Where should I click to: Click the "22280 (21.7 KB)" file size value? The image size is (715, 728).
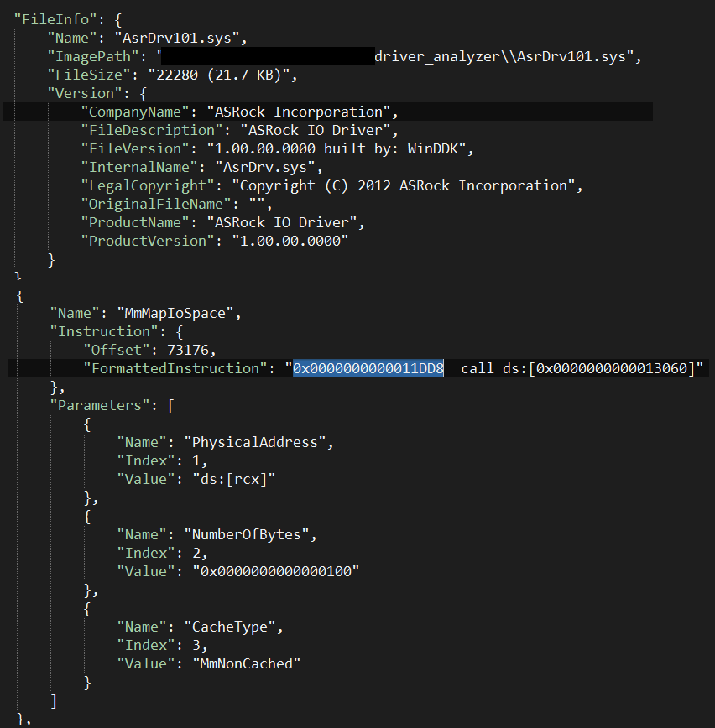pyautogui.click(x=218, y=75)
